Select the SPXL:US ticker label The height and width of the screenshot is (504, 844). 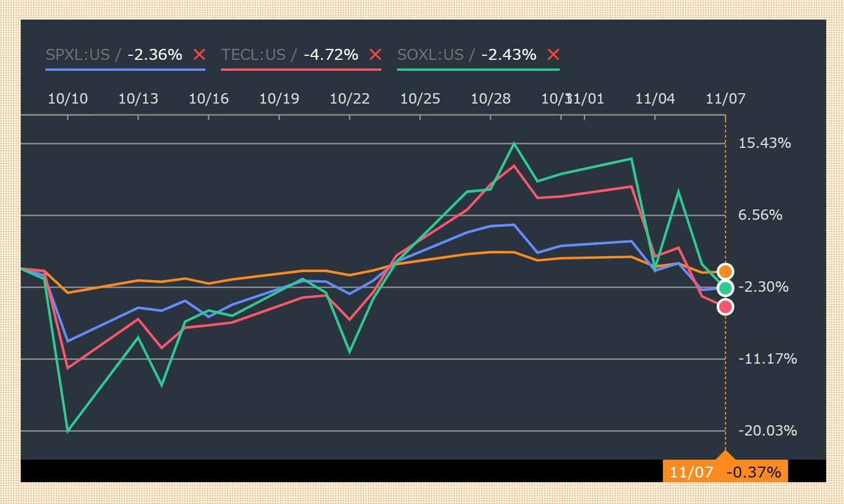(78, 55)
